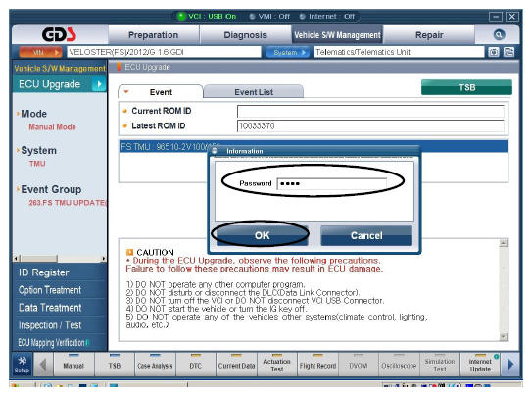This screenshot has height=396, width=532.
Task: Click caution panel scroll up arrow
Action: tap(504, 243)
